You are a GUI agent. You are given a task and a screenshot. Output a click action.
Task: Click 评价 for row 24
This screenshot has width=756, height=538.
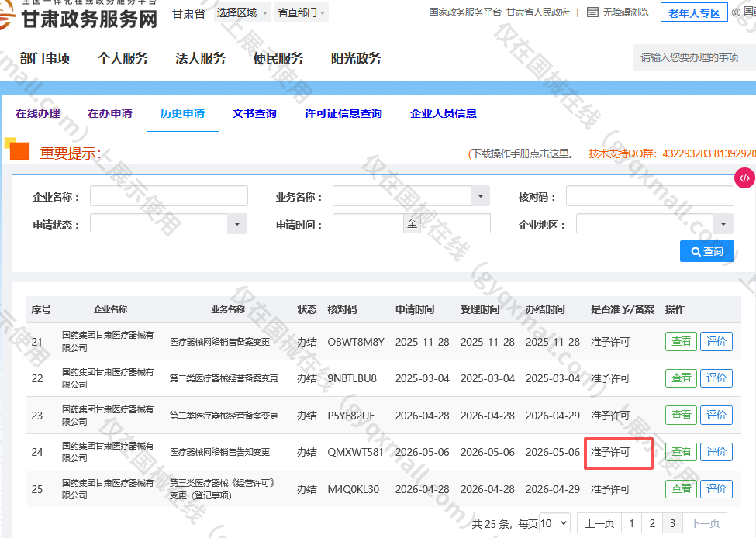[x=716, y=452]
